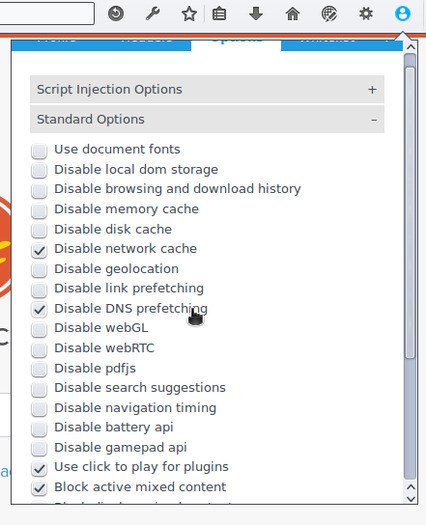
Task: Click the bookmark star icon
Action: click(x=189, y=14)
